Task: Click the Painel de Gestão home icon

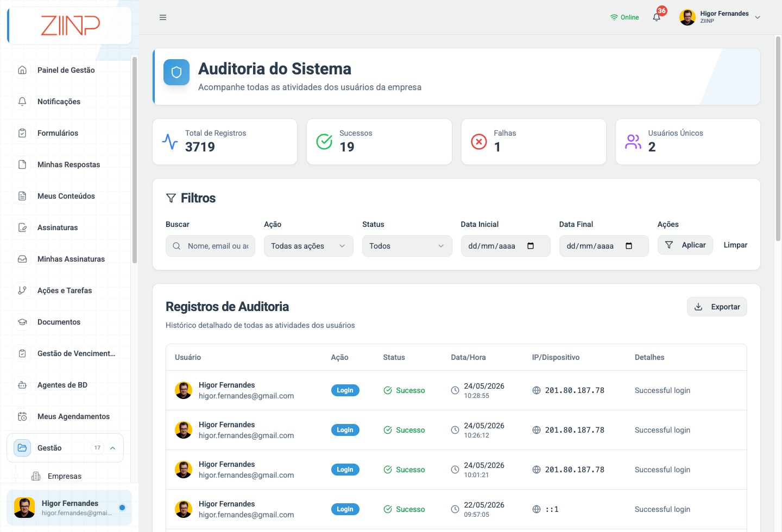Action: point(22,70)
